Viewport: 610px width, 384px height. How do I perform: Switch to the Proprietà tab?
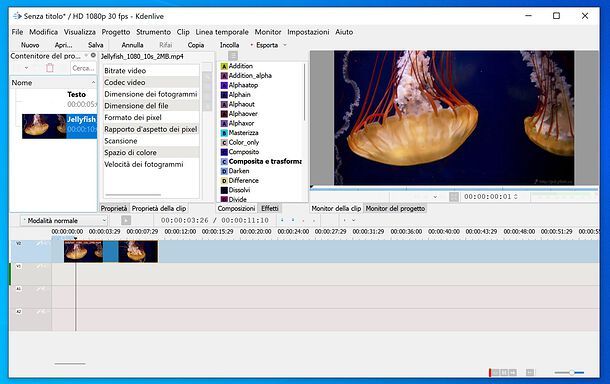114,209
